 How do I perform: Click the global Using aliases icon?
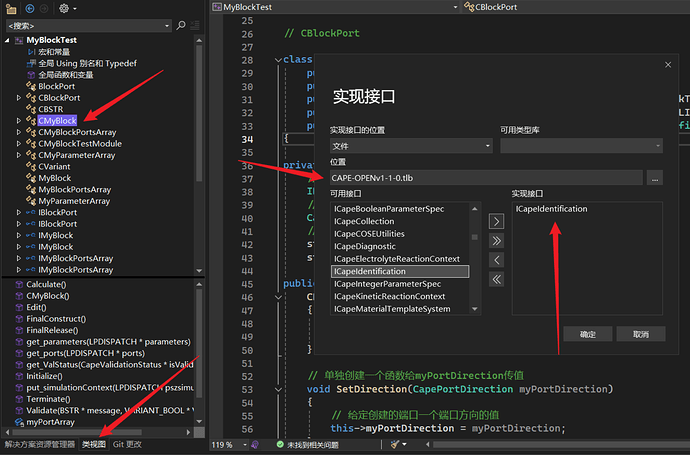pos(31,63)
